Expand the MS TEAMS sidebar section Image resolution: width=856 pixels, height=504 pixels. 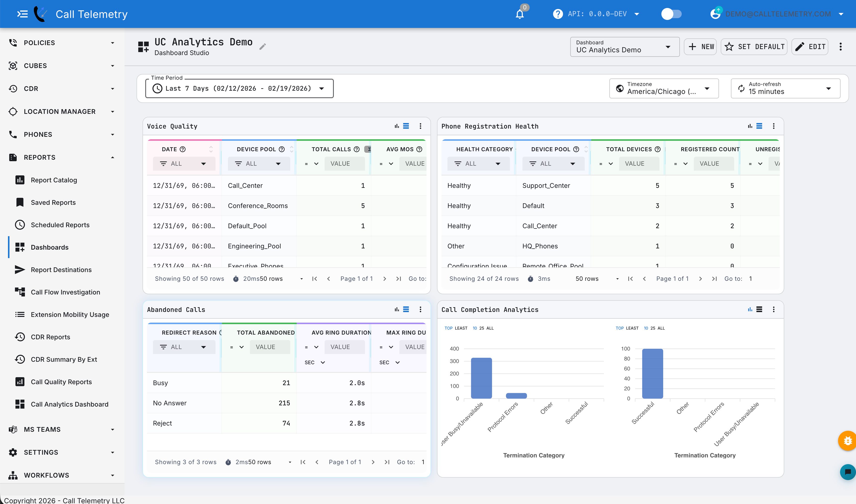[x=62, y=429]
